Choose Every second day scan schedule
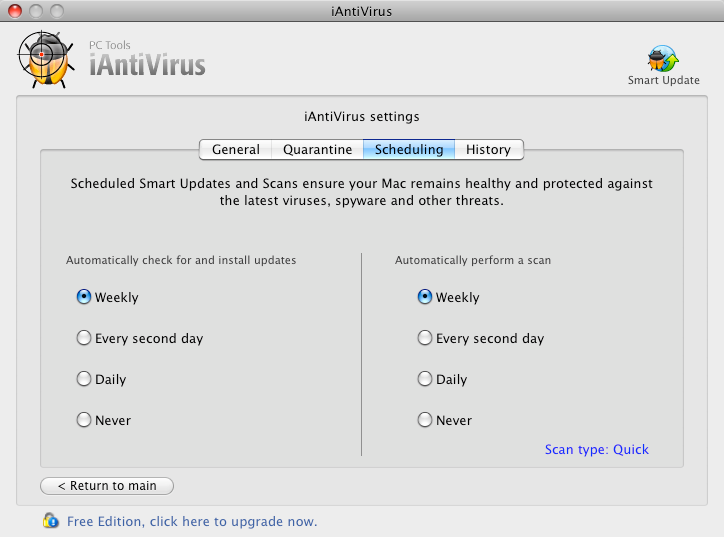Screen dimensions: 724x537 pos(425,338)
